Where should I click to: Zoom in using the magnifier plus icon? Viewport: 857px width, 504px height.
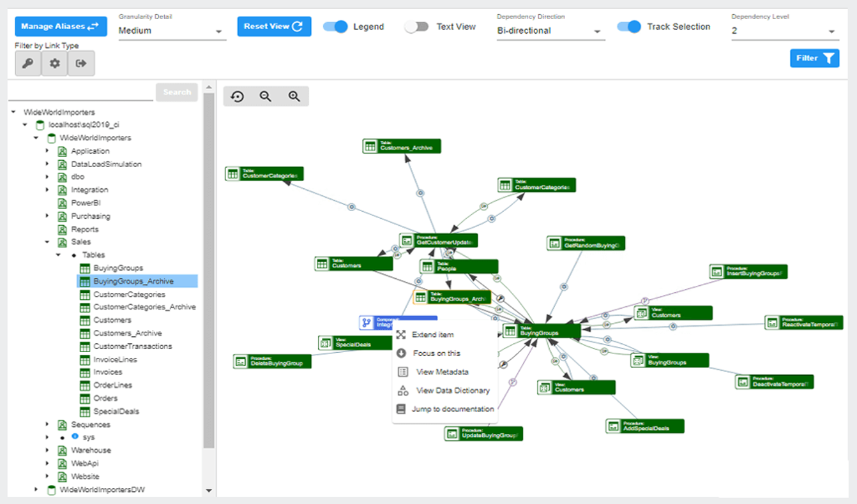click(x=294, y=96)
